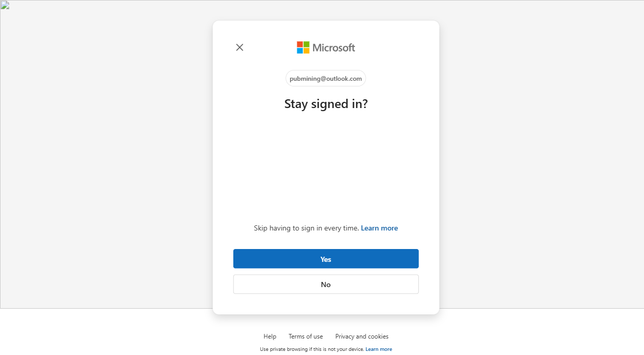Choose No to not stay signed in
The image size is (644, 355).
pyautogui.click(x=326, y=285)
